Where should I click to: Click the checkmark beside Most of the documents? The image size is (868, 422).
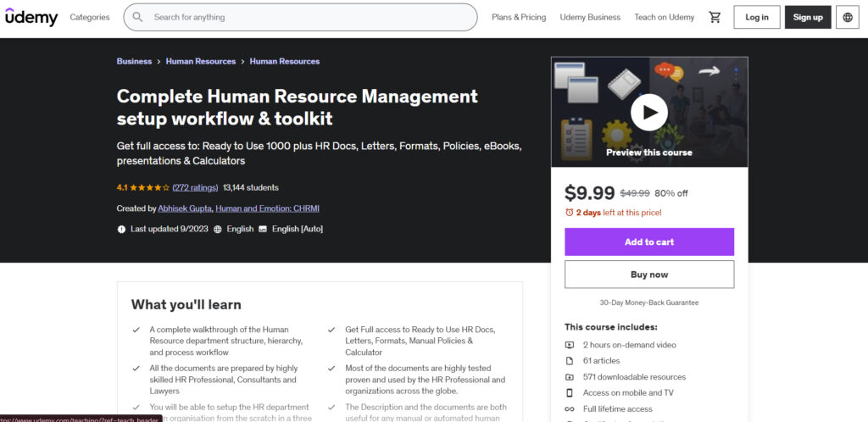pyautogui.click(x=331, y=369)
